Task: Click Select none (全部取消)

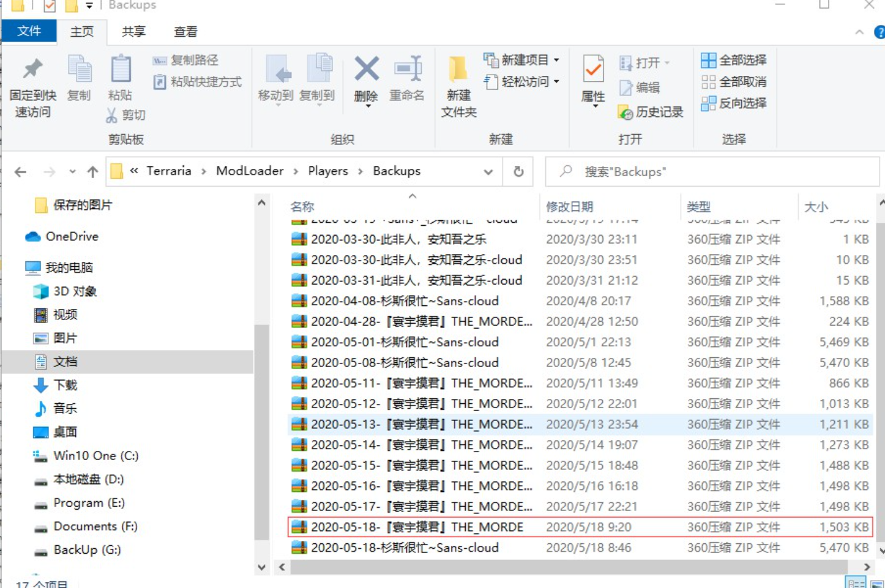Action: pos(734,81)
